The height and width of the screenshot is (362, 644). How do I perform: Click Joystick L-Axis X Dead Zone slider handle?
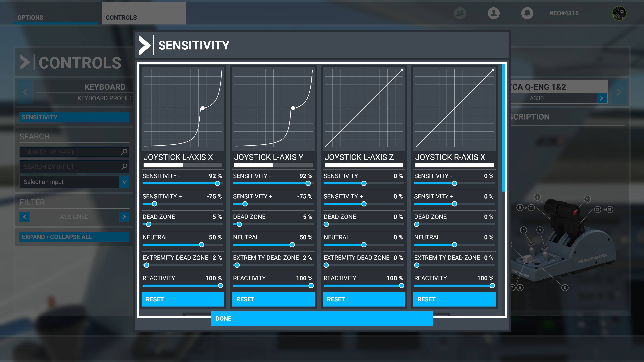point(149,224)
